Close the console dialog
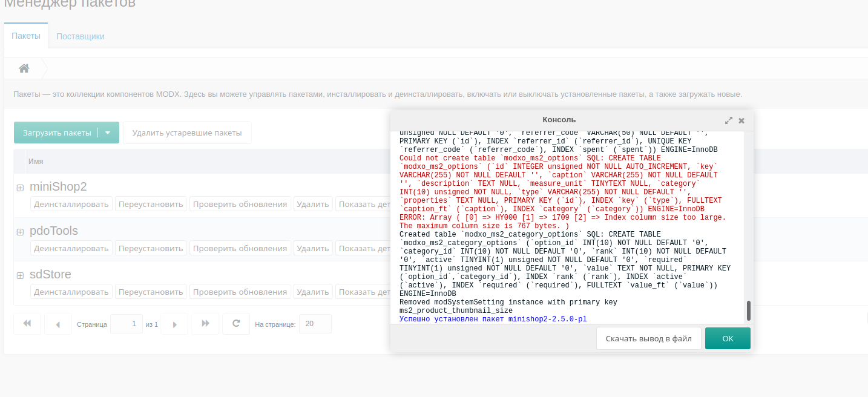This screenshot has width=868, height=397. tap(741, 120)
